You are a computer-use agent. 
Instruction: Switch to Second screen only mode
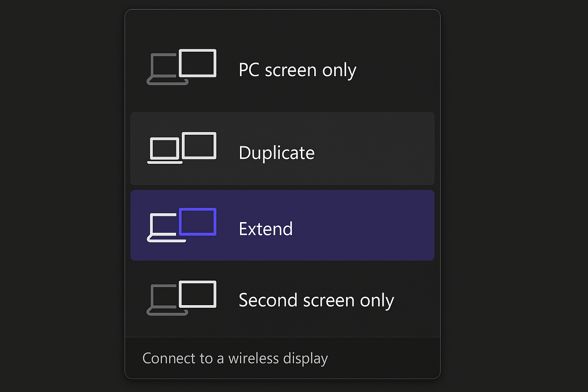click(x=282, y=301)
